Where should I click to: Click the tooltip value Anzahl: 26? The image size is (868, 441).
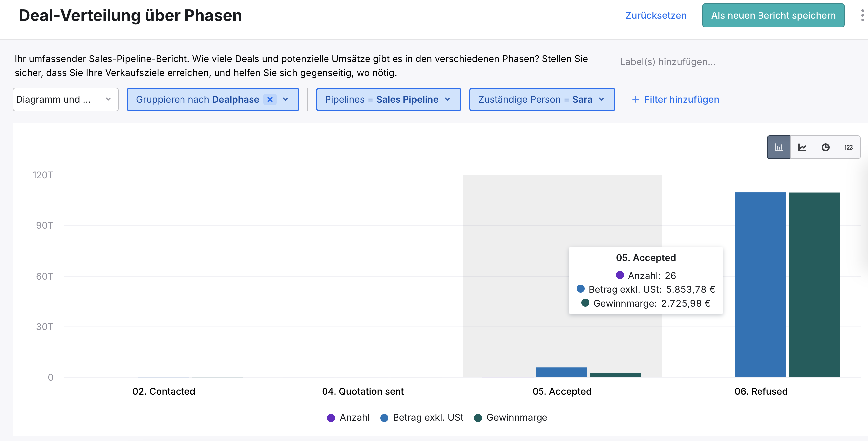[x=646, y=275]
